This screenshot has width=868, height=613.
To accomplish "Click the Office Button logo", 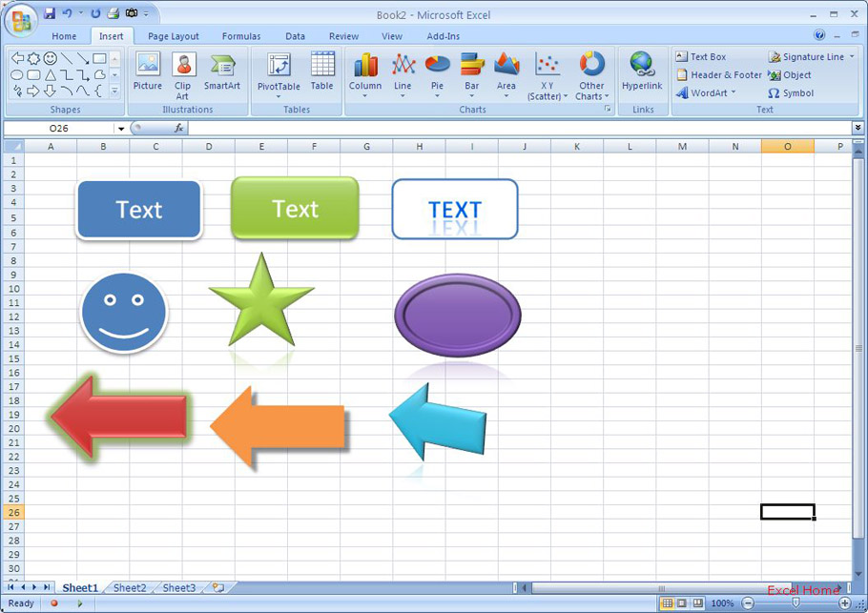I will click(21, 20).
